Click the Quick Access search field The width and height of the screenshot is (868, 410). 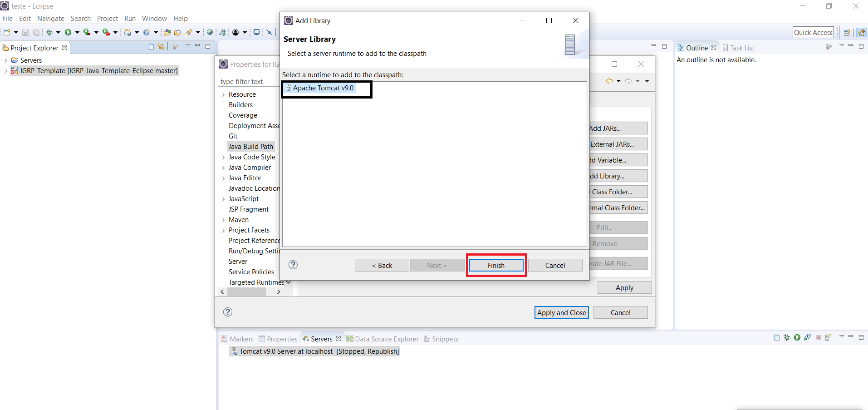click(813, 32)
